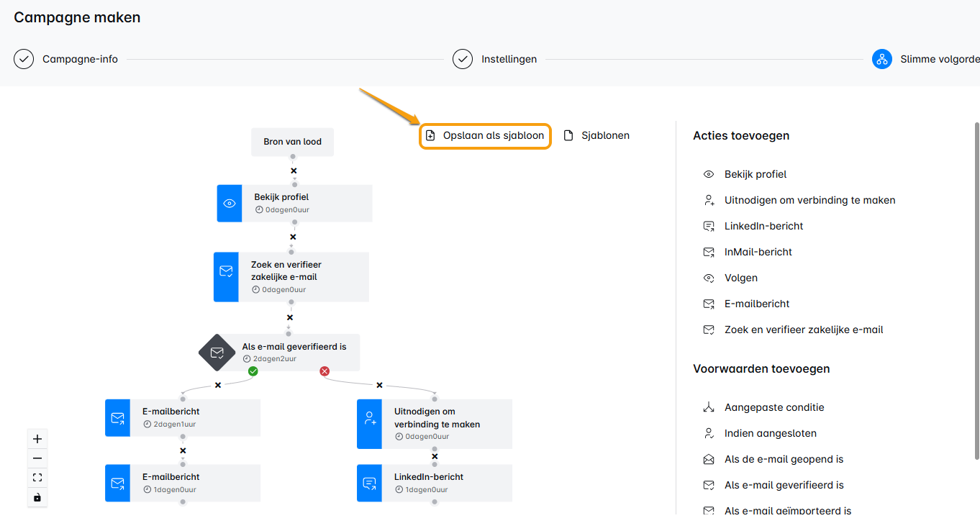Screen dimensions: 980x531
Task: Click the blue LinkedIn-bericht node icon
Action: pyautogui.click(x=370, y=483)
